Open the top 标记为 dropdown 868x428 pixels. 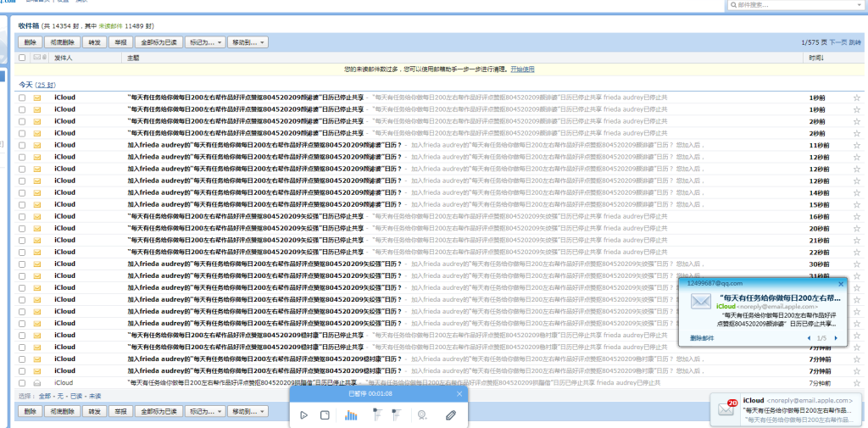point(206,42)
